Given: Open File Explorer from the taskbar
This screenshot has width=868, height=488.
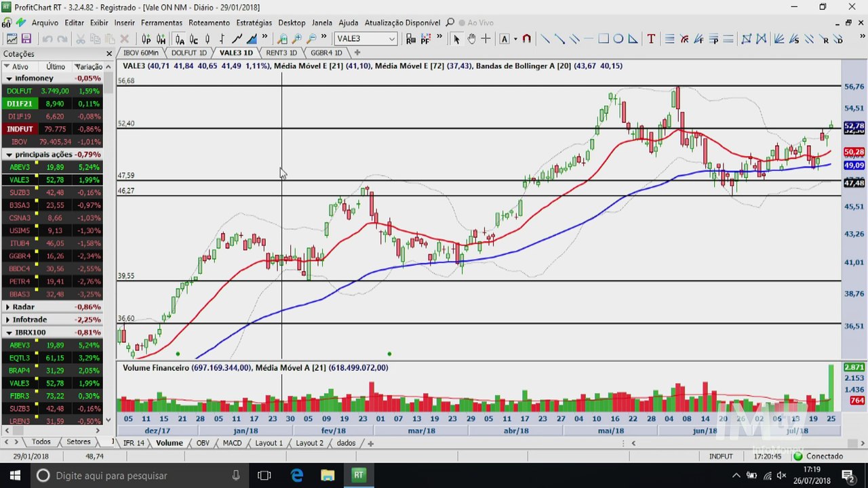Looking at the screenshot, I should [328, 475].
